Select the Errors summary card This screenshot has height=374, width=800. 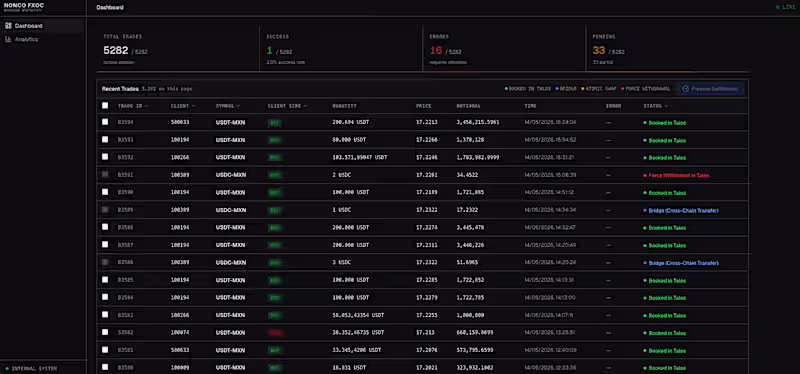[504, 49]
